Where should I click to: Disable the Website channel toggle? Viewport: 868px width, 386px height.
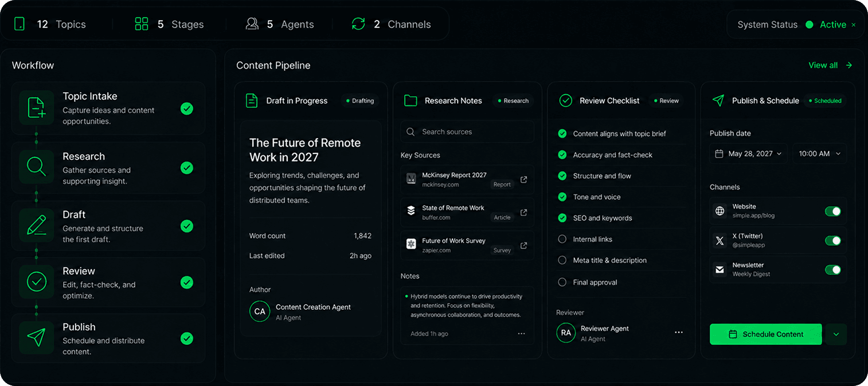click(x=832, y=211)
